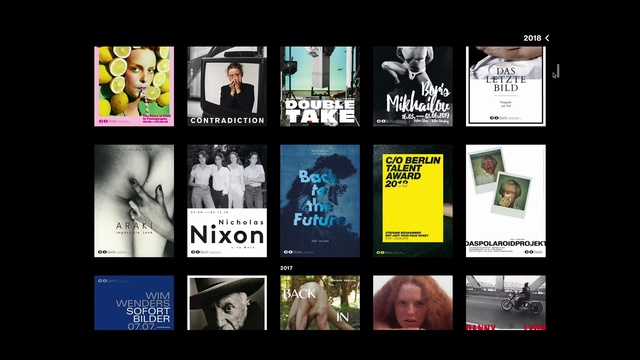Open the old man in hat portrait poster
This screenshot has height=360, width=640.
point(227,302)
